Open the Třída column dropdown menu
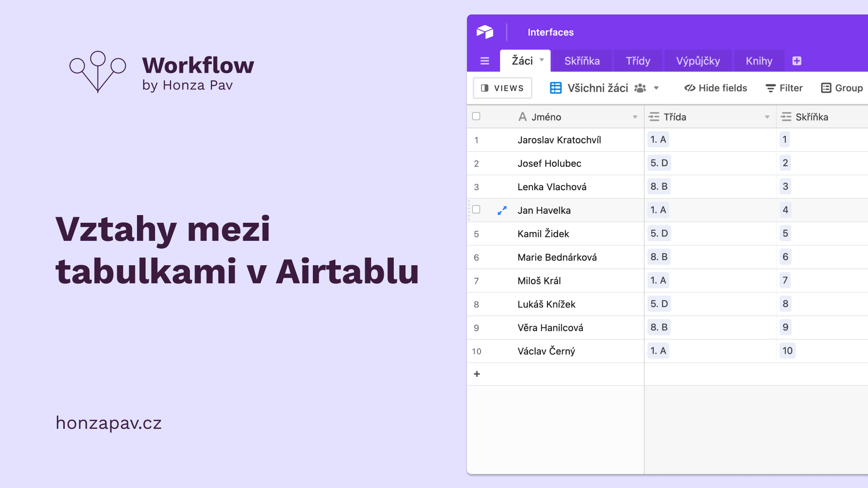Image resolution: width=868 pixels, height=488 pixels. pos(767,117)
